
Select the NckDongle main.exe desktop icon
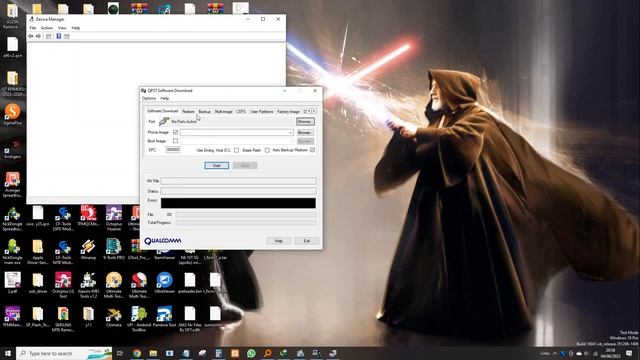(x=12, y=252)
